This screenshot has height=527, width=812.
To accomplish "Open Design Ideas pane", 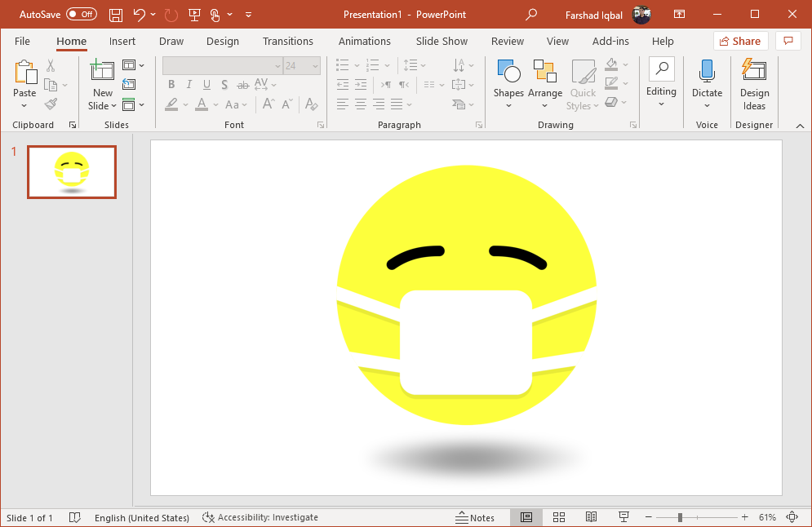I will click(x=754, y=84).
